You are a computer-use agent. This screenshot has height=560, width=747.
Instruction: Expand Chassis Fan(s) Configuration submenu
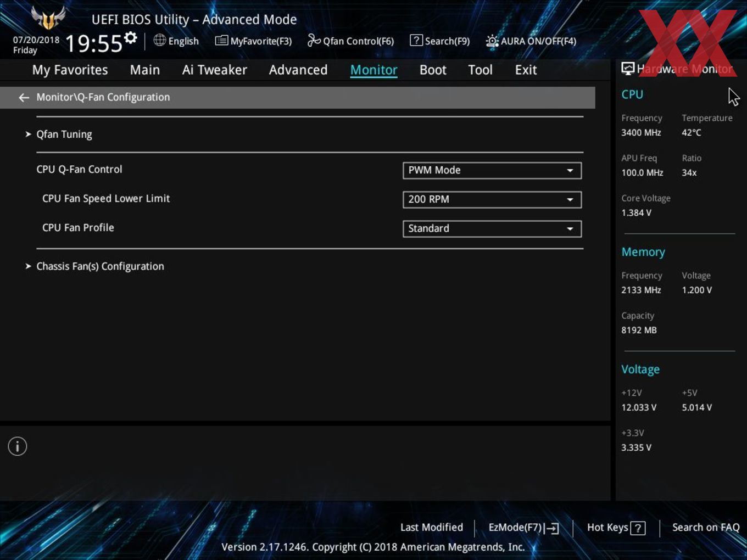pos(100,266)
